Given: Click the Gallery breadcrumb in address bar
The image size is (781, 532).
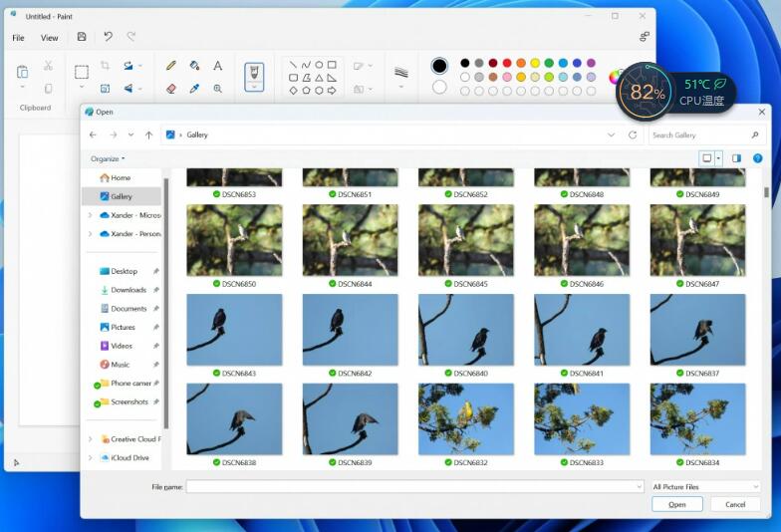Looking at the screenshot, I should [x=197, y=135].
